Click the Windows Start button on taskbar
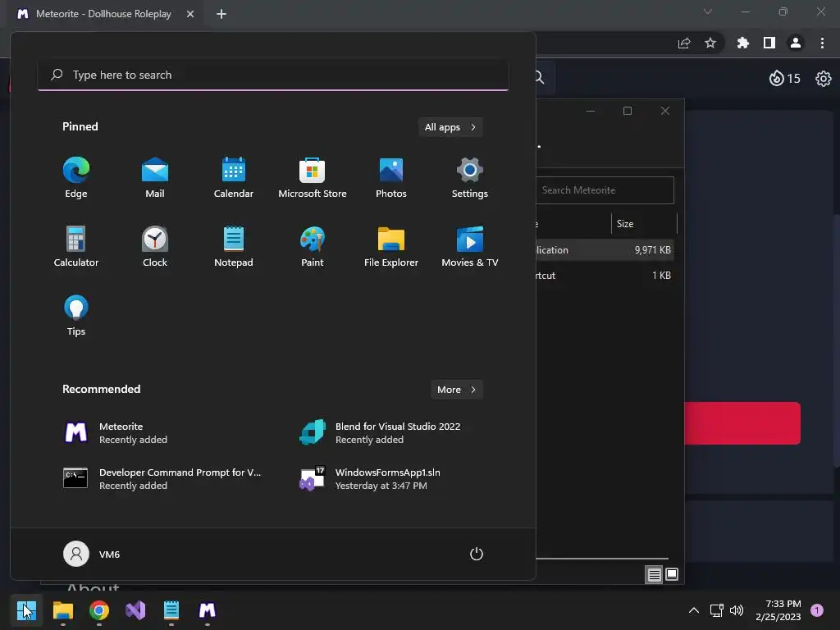This screenshot has width=840, height=630. 26,610
